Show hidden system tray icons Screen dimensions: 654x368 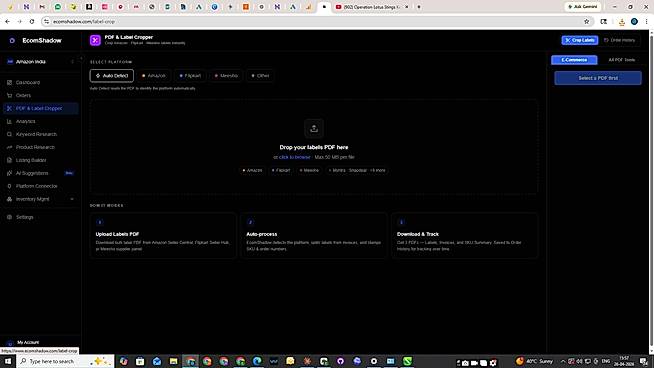pos(563,361)
